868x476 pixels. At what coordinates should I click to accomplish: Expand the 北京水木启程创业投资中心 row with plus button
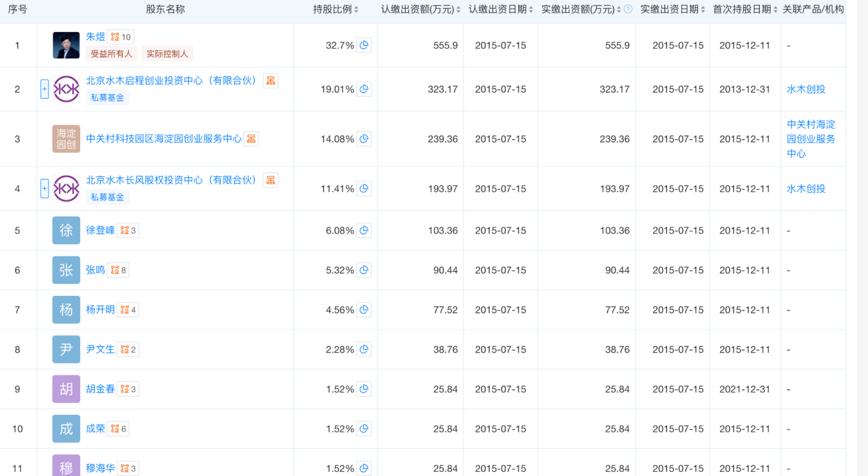coord(44,89)
